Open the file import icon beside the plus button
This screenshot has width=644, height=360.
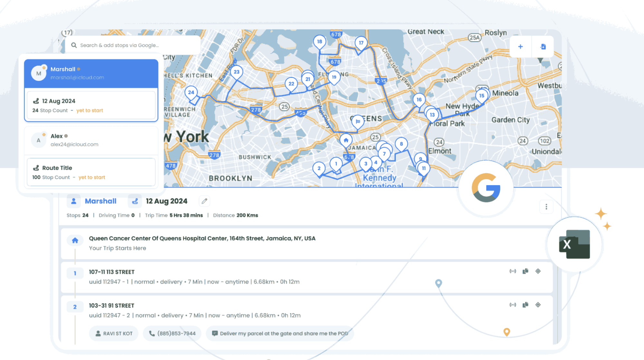[543, 46]
